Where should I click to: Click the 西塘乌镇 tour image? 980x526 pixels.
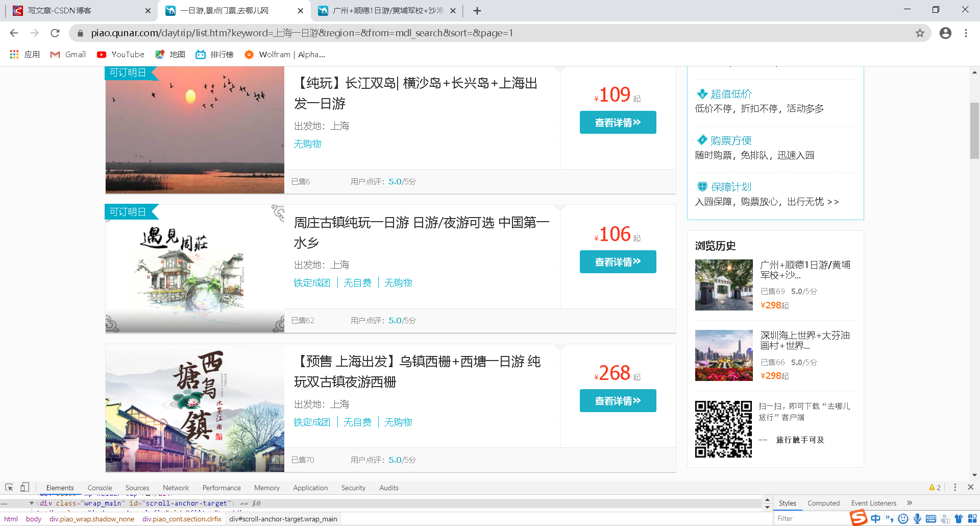click(x=195, y=408)
